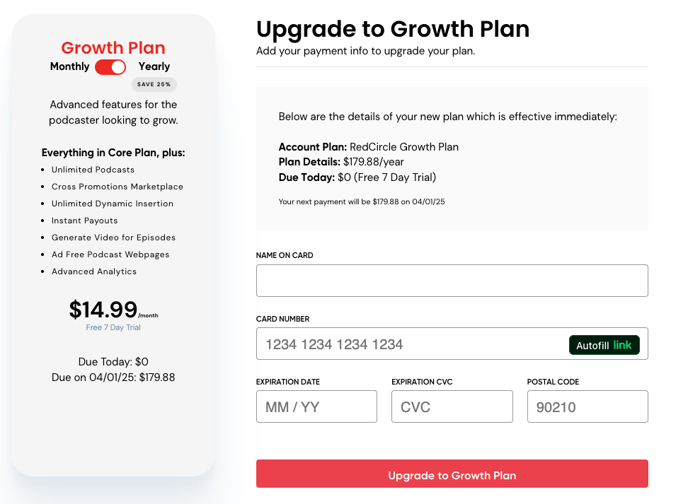Click the Growth Plan red heading
The width and height of the screenshot is (688, 504).
113,48
